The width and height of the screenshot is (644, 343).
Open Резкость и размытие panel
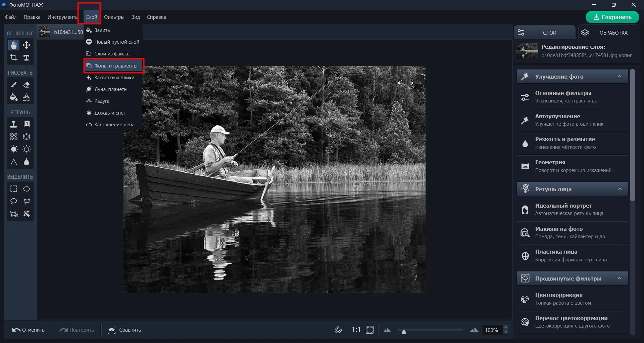point(572,143)
